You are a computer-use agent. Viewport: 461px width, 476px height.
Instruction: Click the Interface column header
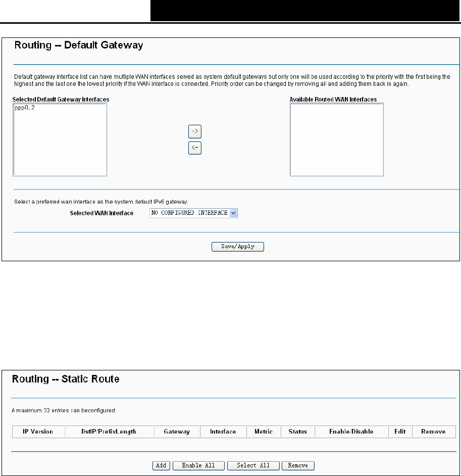click(x=223, y=432)
